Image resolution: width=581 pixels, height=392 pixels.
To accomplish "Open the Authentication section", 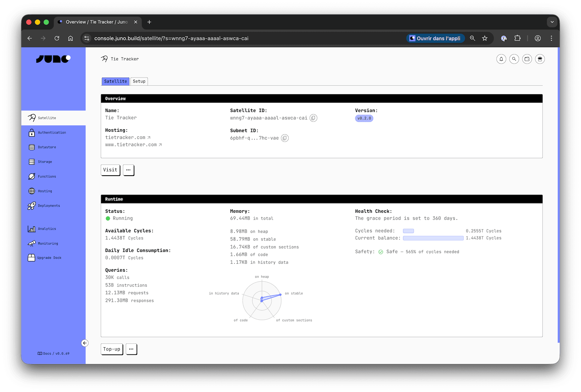I will pos(52,132).
